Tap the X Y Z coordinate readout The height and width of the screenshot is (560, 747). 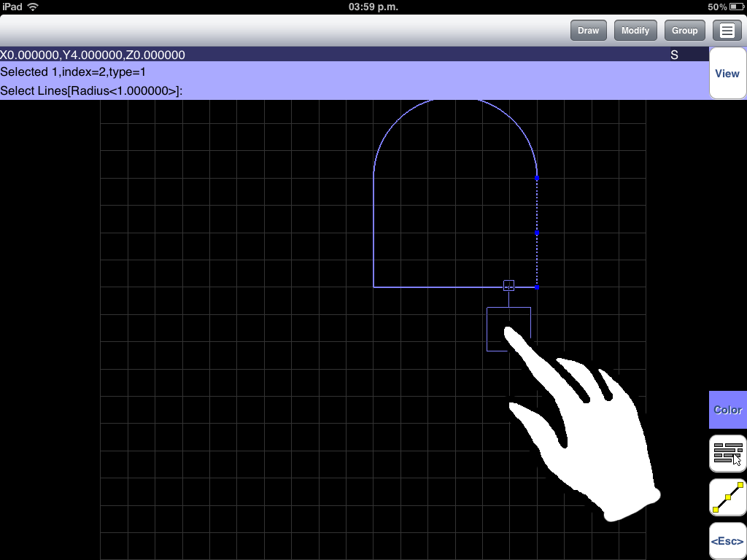click(x=93, y=55)
